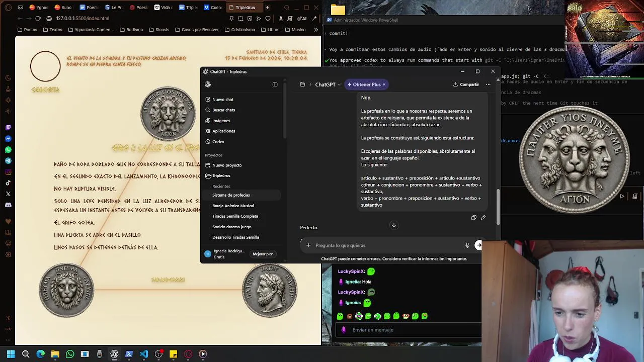Open the Casos por Resolver bookmarks folder
This screenshot has height=362, width=644.
click(196, 30)
